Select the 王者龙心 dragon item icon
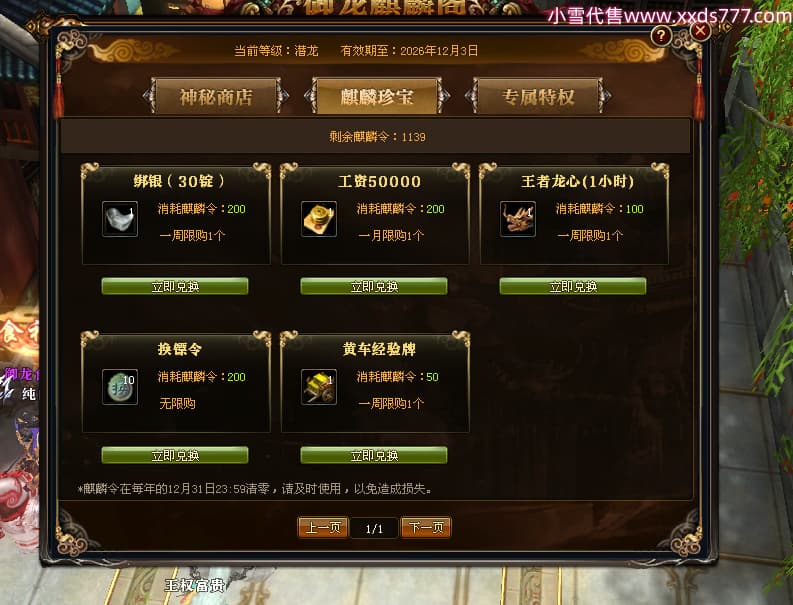This screenshot has height=605, width=793. 518,219
